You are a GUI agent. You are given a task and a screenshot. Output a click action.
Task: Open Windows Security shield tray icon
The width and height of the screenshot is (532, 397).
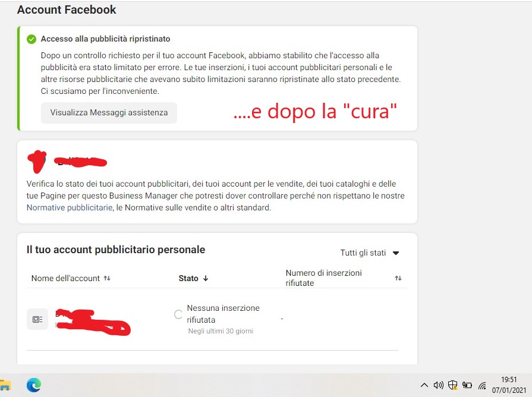pyautogui.click(x=452, y=385)
